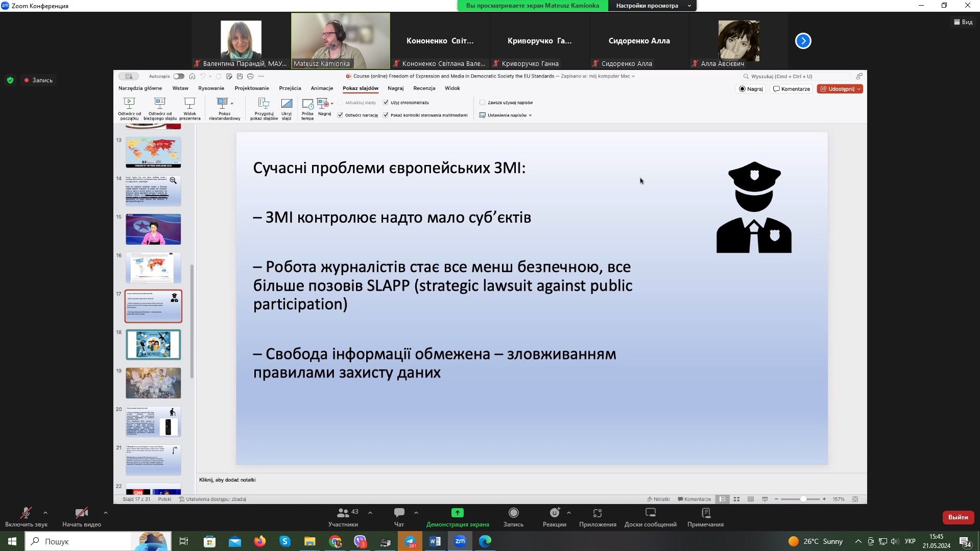Click the Record (Запись) toolbar icon
Viewport: 980px width, 551px height.
point(513,513)
